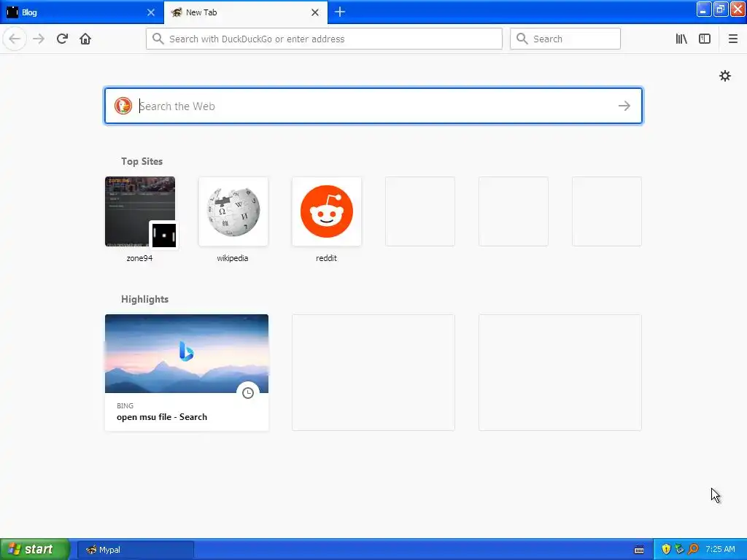The image size is (747, 560).
Task: Click the 7:25 AM system clock
Action: tap(720, 549)
